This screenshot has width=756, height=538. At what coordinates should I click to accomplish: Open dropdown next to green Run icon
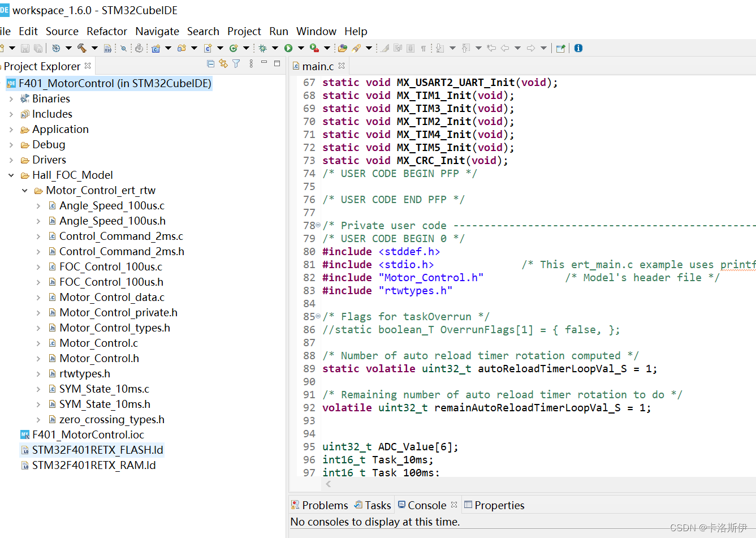coord(301,48)
